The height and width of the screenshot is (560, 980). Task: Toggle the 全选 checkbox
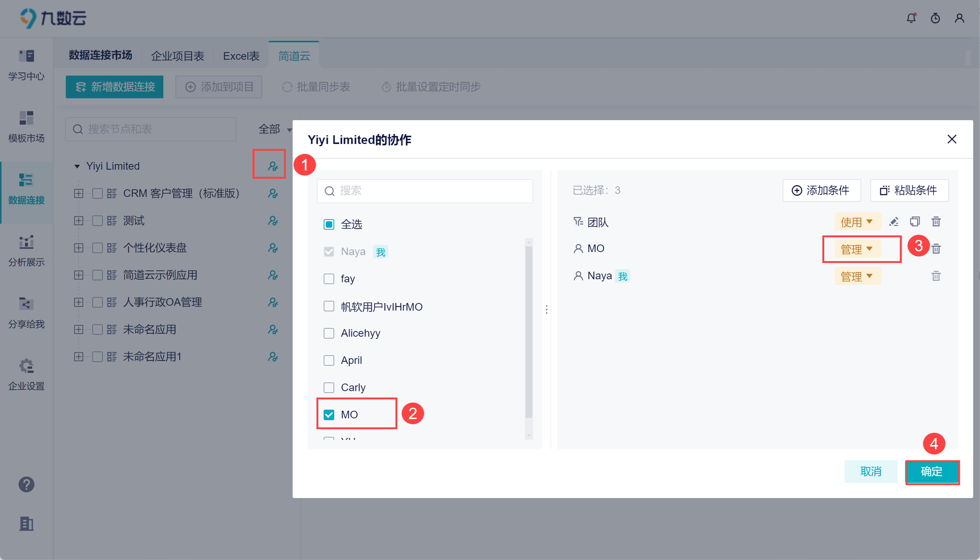(x=329, y=224)
